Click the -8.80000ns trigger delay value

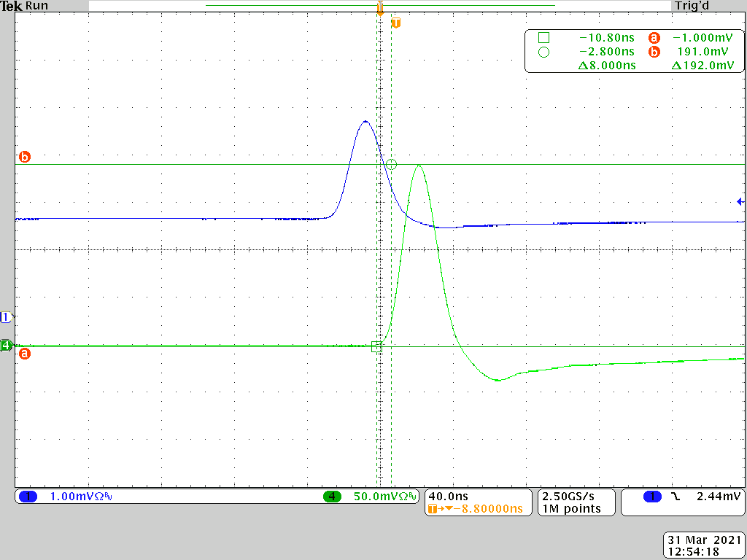488,508
